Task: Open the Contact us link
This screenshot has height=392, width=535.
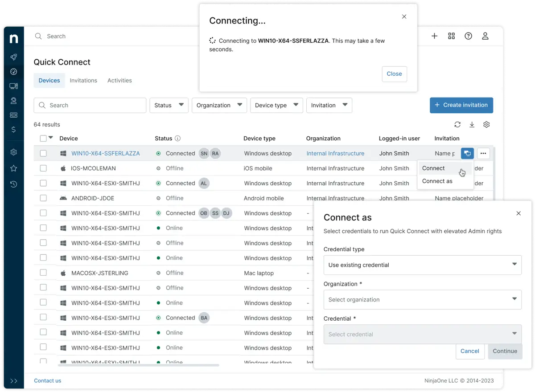Action: click(48, 381)
